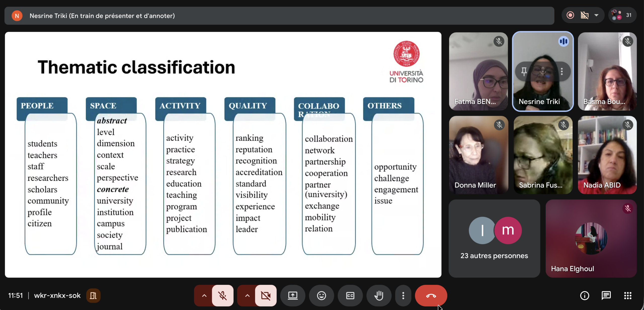
Task: Click the red leave call button
Action: [x=431, y=295]
